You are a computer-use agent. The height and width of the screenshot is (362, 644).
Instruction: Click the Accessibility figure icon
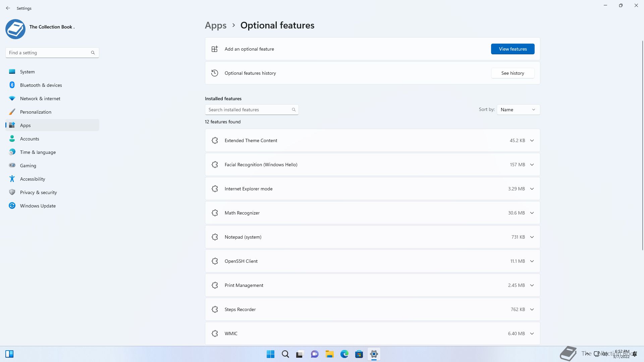(12, 179)
